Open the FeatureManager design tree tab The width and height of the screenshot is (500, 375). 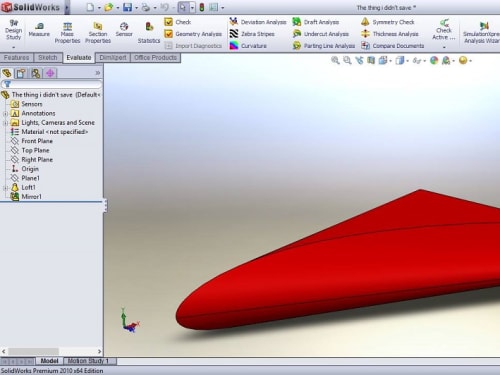pyautogui.click(x=7, y=73)
